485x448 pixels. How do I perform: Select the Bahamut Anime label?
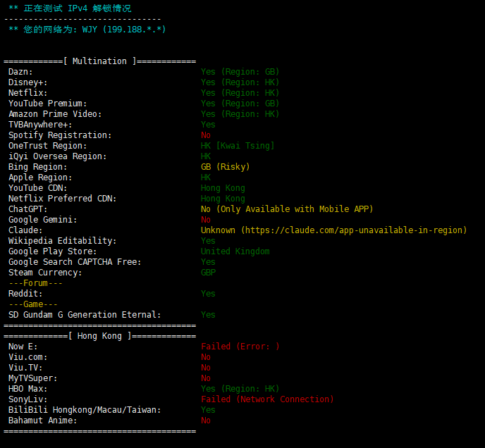pyautogui.click(x=43, y=421)
